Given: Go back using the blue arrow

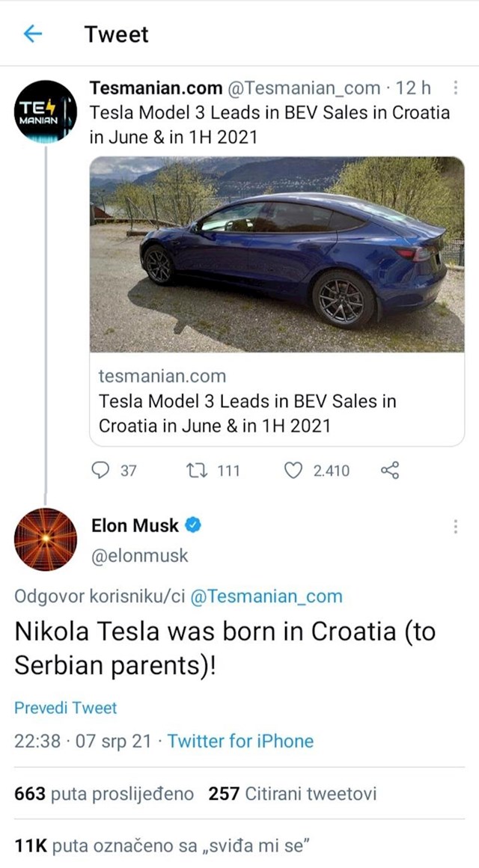Looking at the screenshot, I should tap(33, 34).
